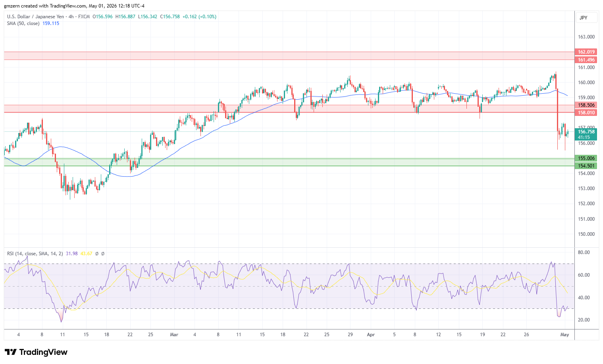Screen dimensions: 603x364
Task: Click the open price O156.596
Action: coord(102,17)
